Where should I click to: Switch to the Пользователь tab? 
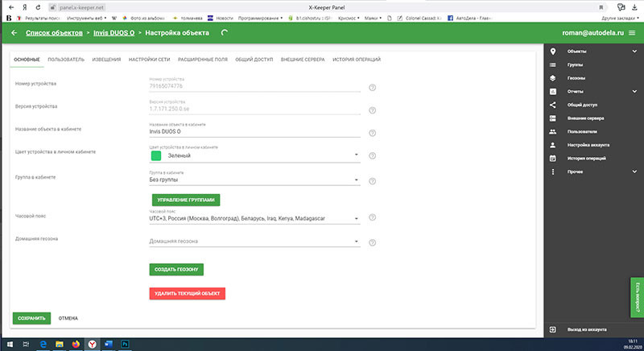tap(66, 60)
